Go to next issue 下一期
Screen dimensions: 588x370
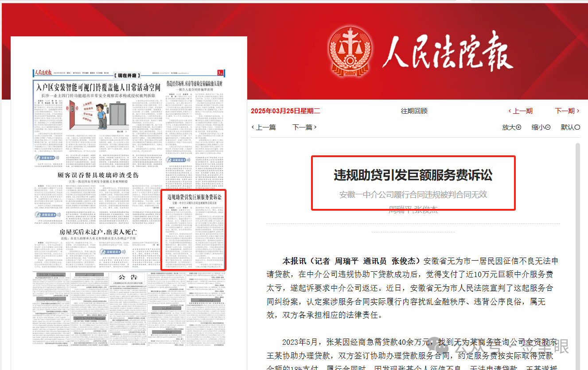click(x=567, y=111)
